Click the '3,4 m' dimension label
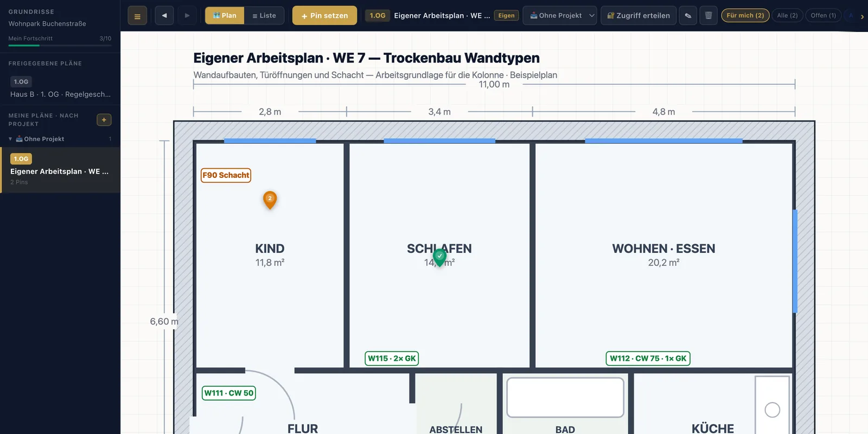This screenshot has height=434, width=868. coord(439,112)
